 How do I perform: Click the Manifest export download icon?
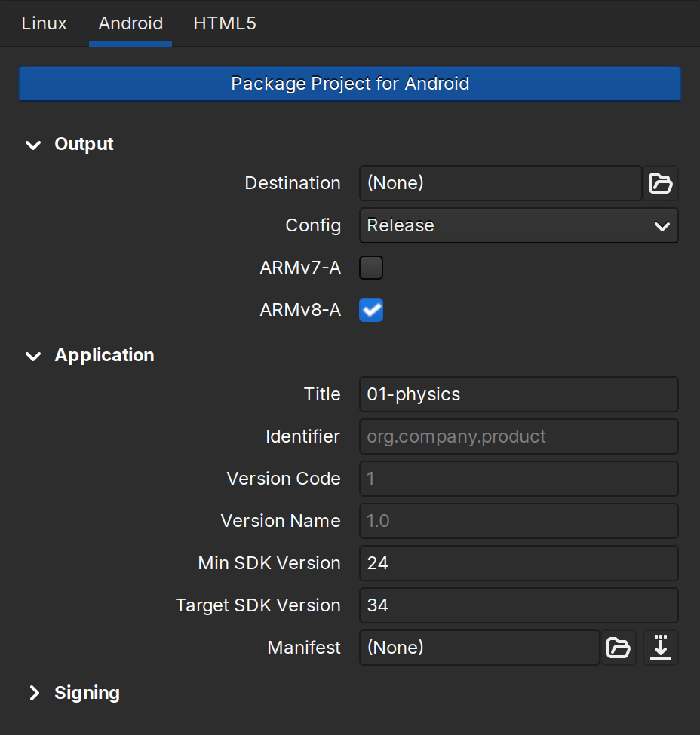pos(661,648)
